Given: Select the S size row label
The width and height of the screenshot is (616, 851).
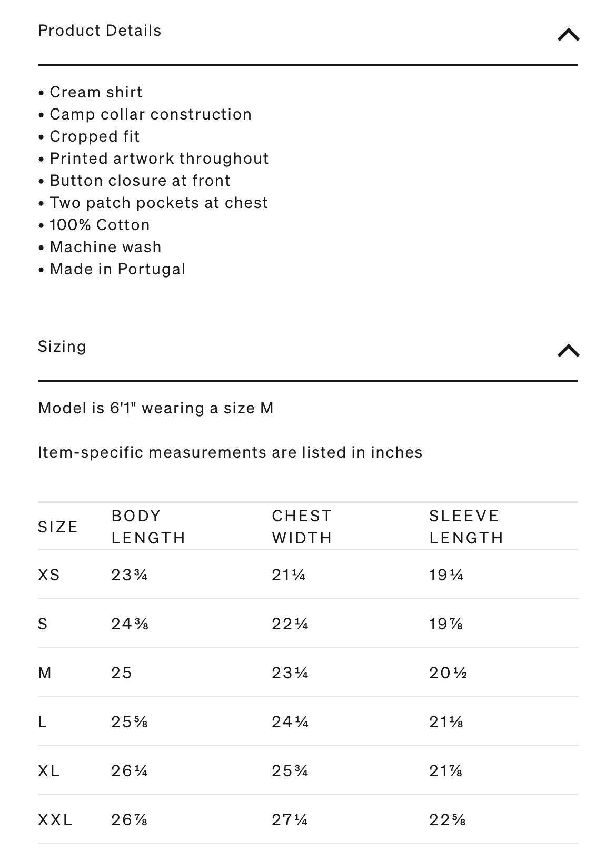Looking at the screenshot, I should 43,624.
